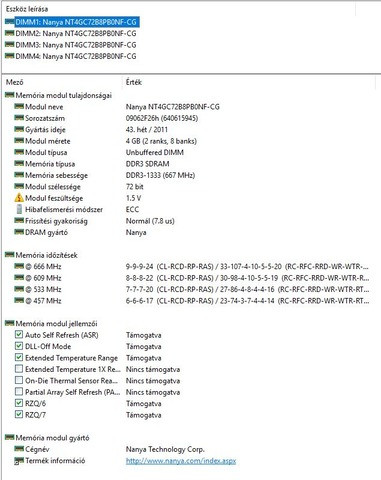Click the icon beside Memória sebessége
The width and height of the screenshot is (381, 480).
tap(19, 175)
